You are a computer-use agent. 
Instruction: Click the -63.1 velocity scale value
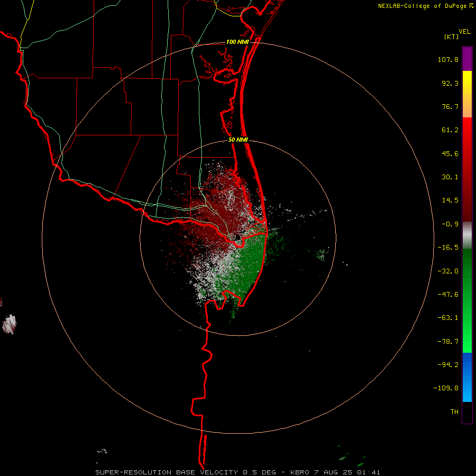tap(448, 318)
